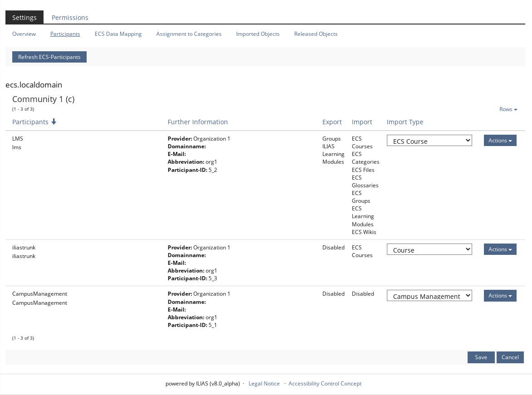View the Imported Objects sub-tab
The width and height of the screenshot is (532, 395).
pos(258,34)
